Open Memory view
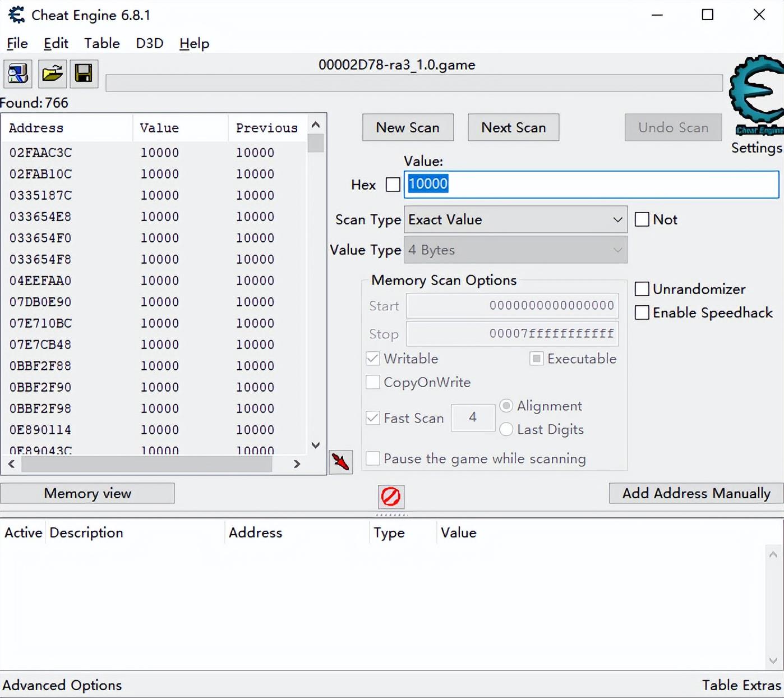The image size is (784, 698). 87,493
